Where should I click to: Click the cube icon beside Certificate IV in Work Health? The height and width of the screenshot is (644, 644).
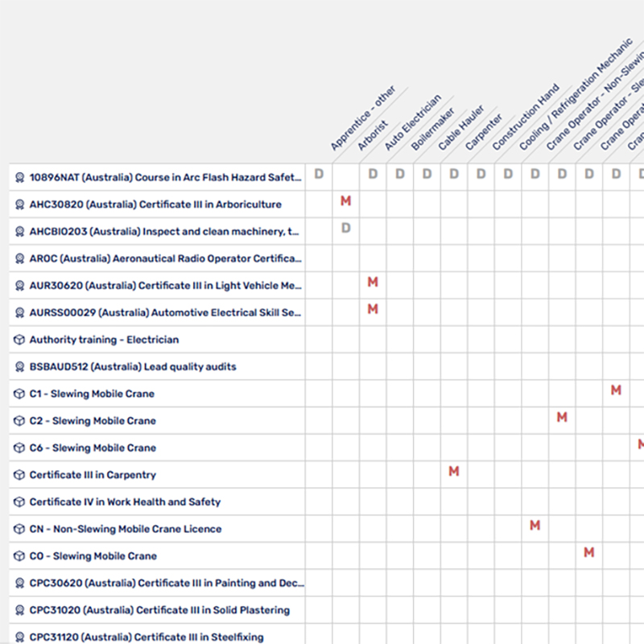coord(19,502)
